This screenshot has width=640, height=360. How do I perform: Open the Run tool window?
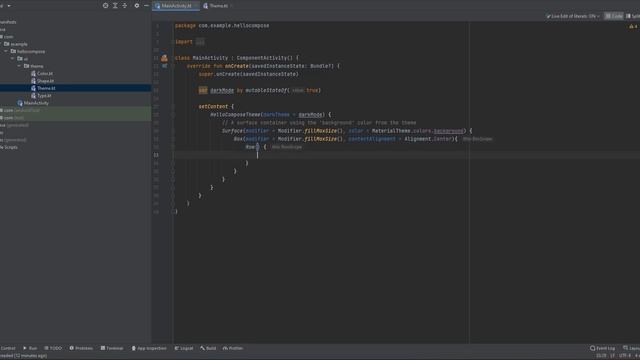(x=30, y=348)
